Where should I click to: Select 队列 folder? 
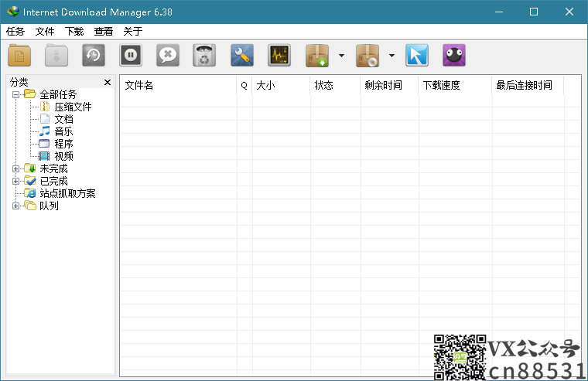pyautogui.click(x=49, y=206)
